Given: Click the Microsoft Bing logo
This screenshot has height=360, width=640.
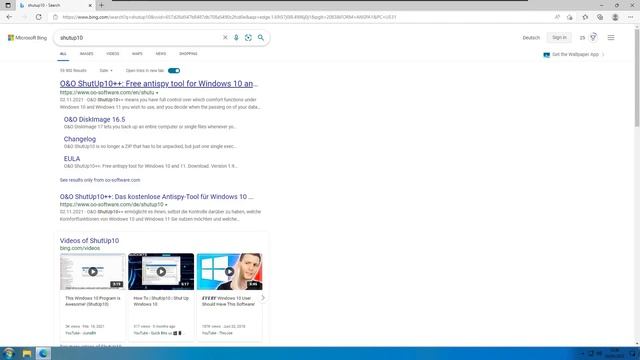Looking at the screenshot, I should (27, 38).
